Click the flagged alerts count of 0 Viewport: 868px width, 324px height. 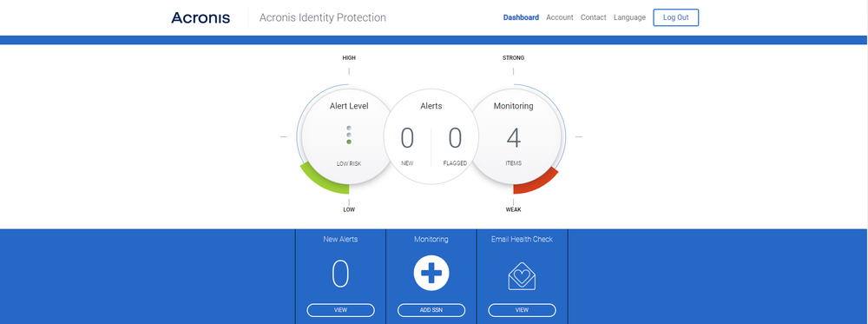point(455,138)
